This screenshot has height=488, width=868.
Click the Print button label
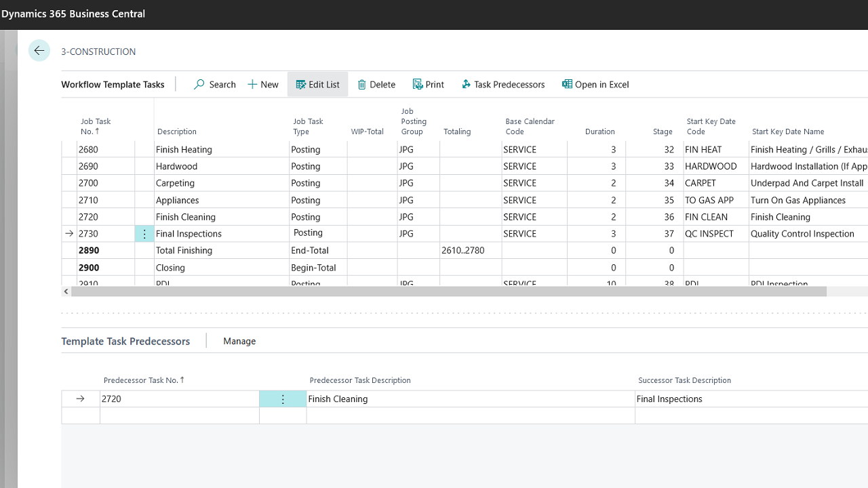pyautogui.click(x=435, y=85)
